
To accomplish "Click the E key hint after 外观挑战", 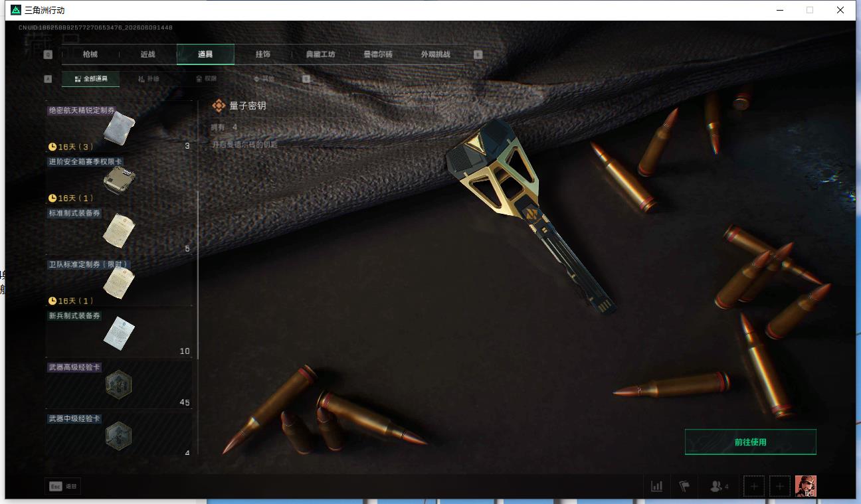I will tap(478, 54).
